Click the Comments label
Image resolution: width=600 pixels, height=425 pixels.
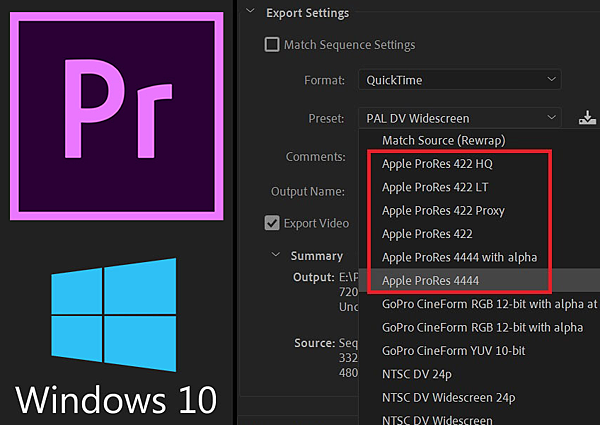pos(315,156)
